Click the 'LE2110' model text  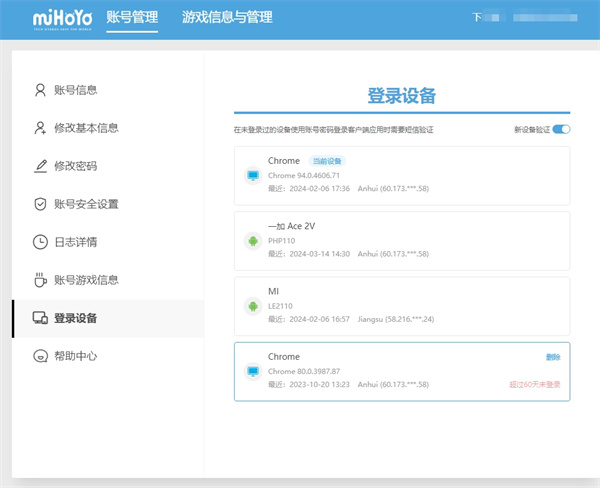tap(280, 306)
